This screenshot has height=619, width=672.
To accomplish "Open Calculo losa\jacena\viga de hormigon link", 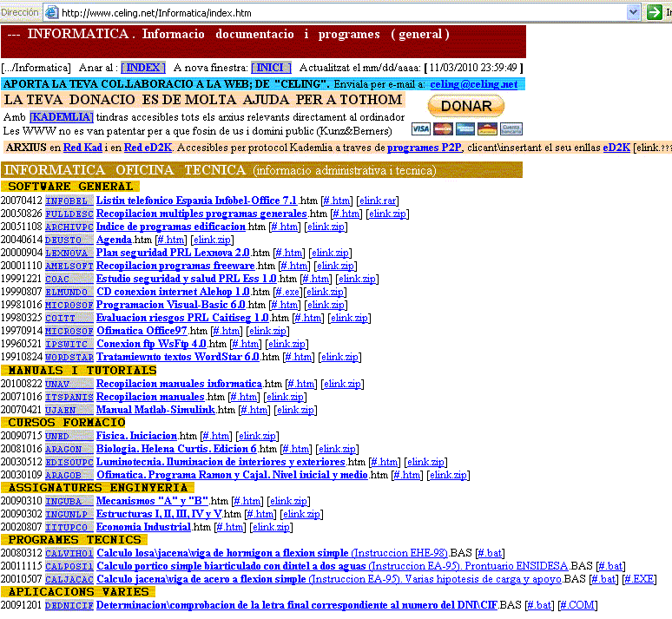I will [x=272, y=553].
